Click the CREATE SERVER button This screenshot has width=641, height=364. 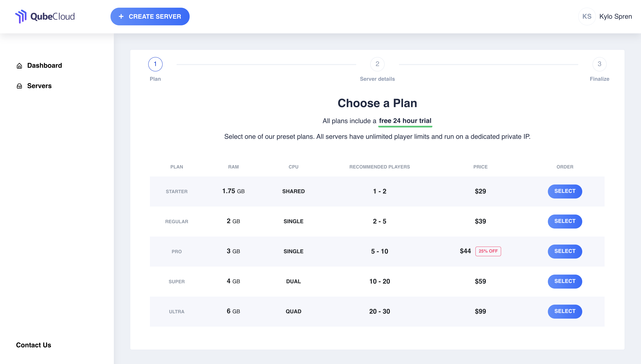[150, 16]
